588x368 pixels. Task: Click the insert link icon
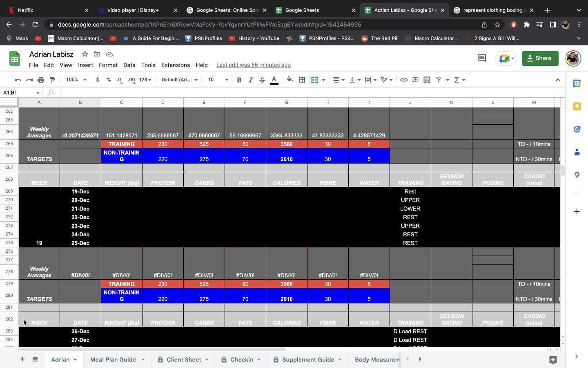tap(404, 80)
